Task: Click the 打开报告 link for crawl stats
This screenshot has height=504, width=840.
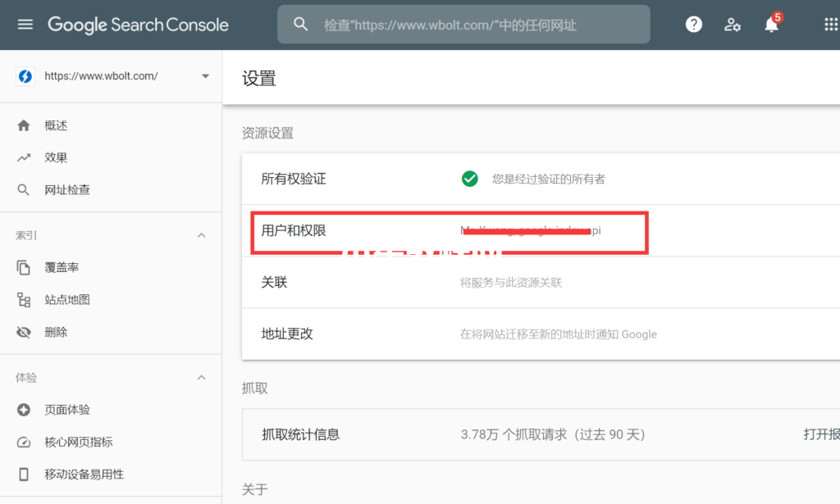Action: (x=822, y=434)
